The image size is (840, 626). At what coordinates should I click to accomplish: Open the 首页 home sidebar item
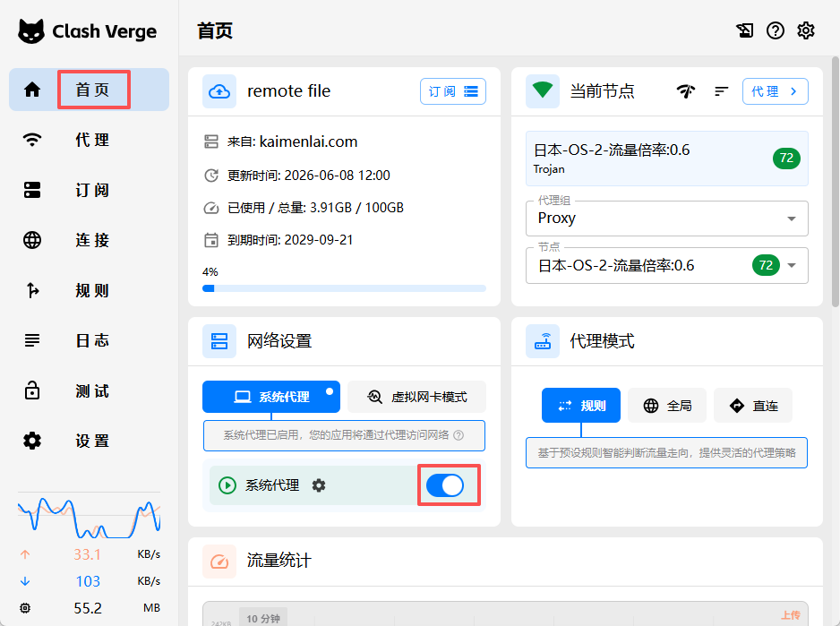pyautogui.click(x=89, y=90)
